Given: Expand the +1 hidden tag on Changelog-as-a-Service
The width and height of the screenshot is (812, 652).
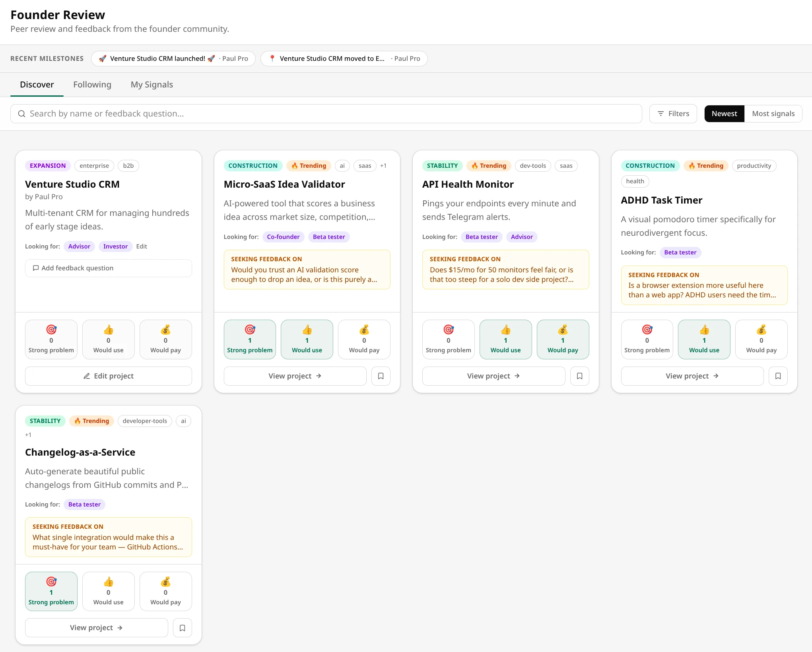Looking at the screenshot, I should 28,435.
